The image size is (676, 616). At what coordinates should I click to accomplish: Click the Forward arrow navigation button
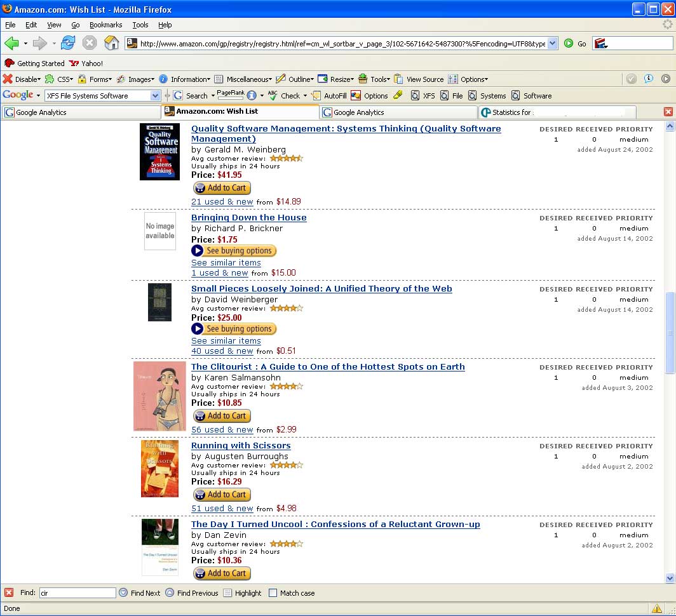(x=39, y=43)
